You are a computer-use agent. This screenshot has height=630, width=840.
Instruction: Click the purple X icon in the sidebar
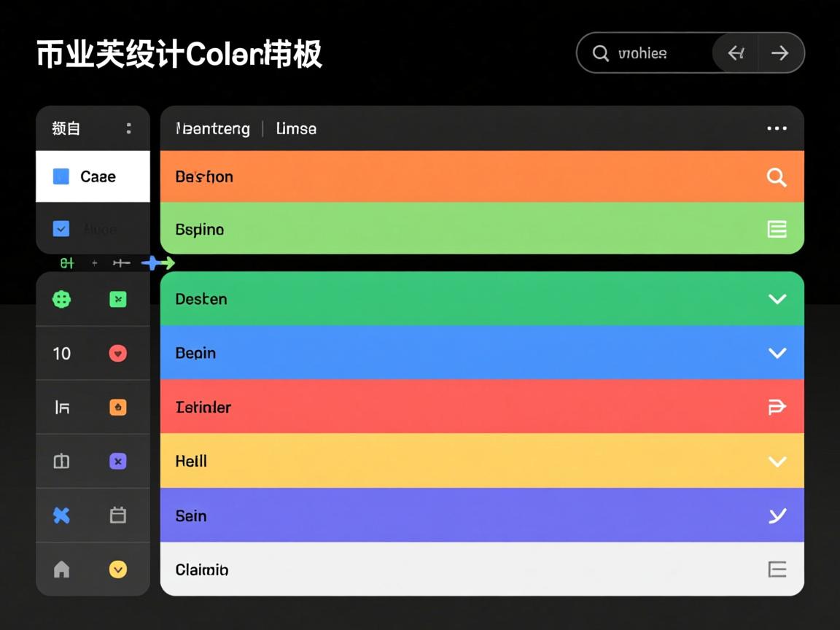[x=118, y=461]
